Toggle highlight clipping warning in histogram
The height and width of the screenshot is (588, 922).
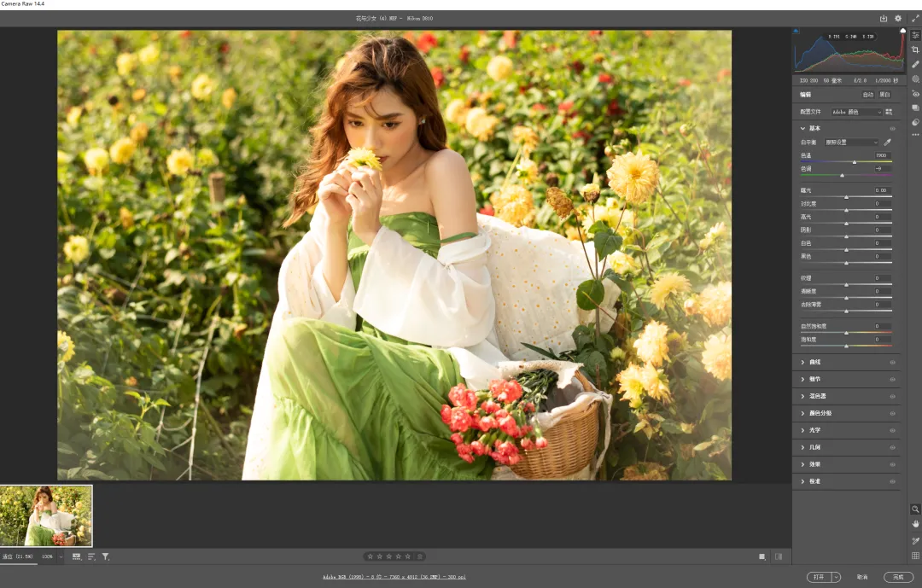pyautogui.click(x=902, y=32)
